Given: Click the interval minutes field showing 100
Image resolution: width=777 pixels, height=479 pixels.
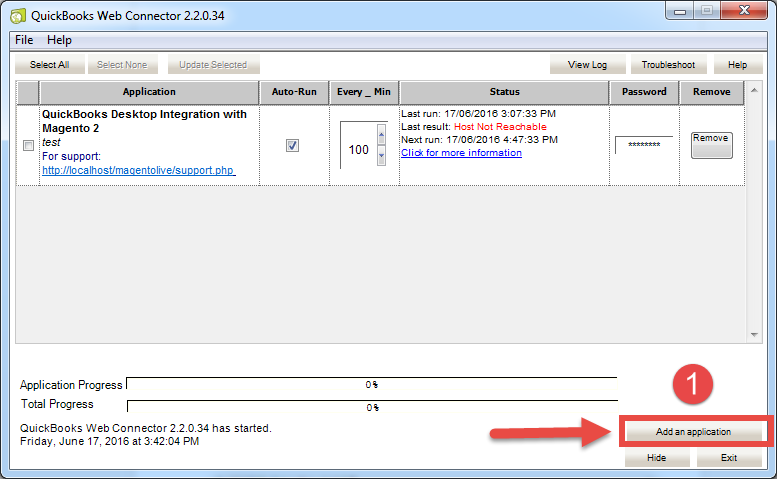Looking at the screenshot, I should 357,147.
